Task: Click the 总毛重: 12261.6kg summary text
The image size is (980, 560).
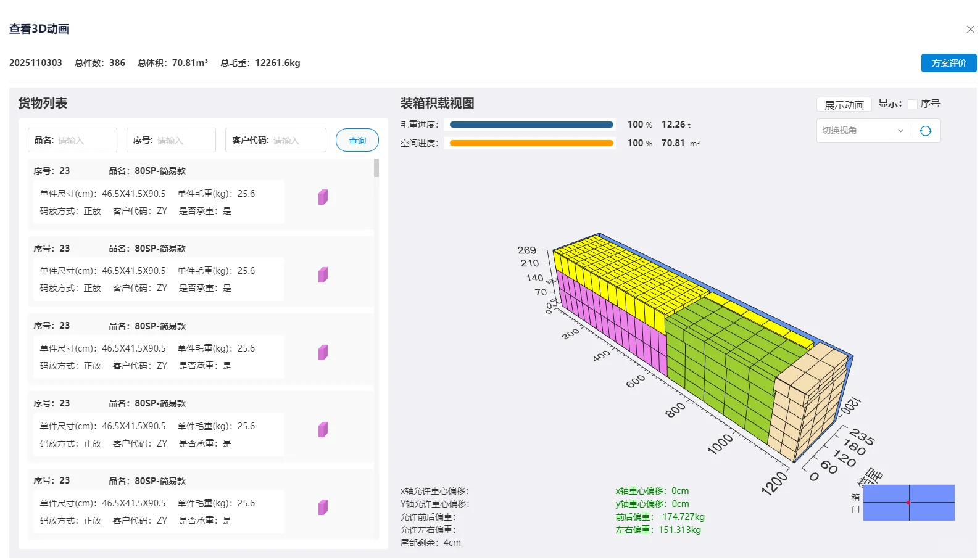Action: click(260, 63)
